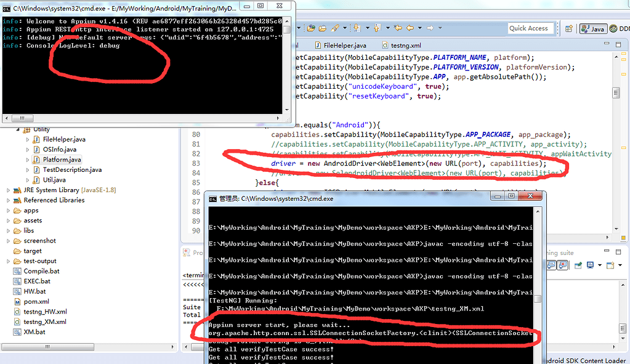630x364 pixels.
Task: Click the Open Type toolbar icon
Action: [x=311, y=28]
